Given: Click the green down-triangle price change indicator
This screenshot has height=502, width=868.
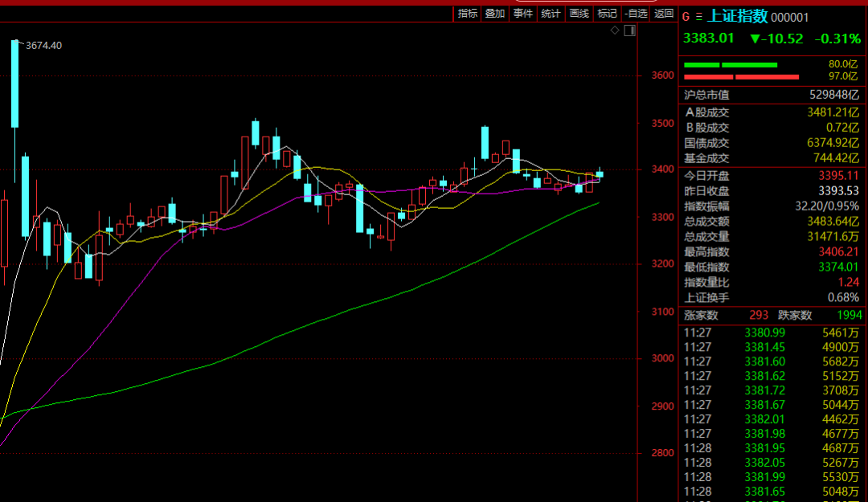Looking at the screenshot, I should click(x=755, y=39).
